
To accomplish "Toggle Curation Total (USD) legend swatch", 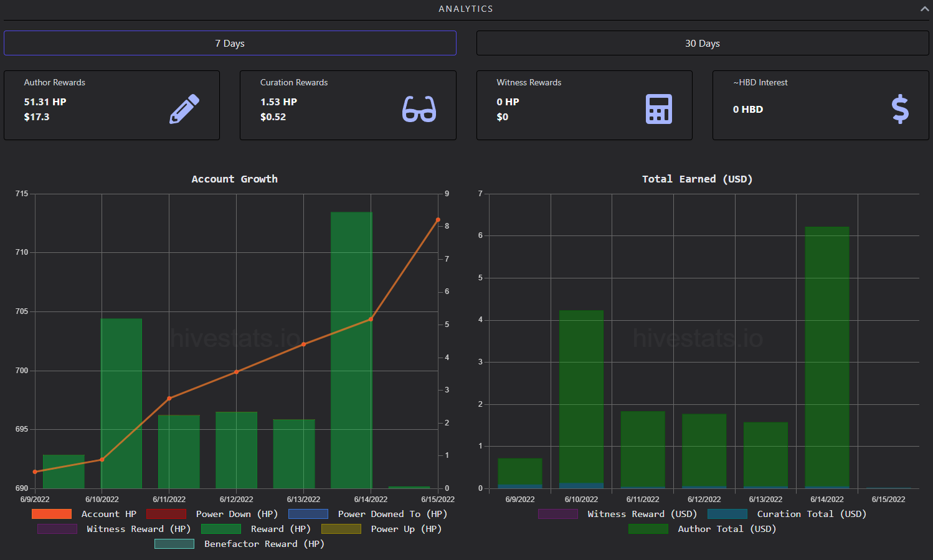I will pos(727,514).
